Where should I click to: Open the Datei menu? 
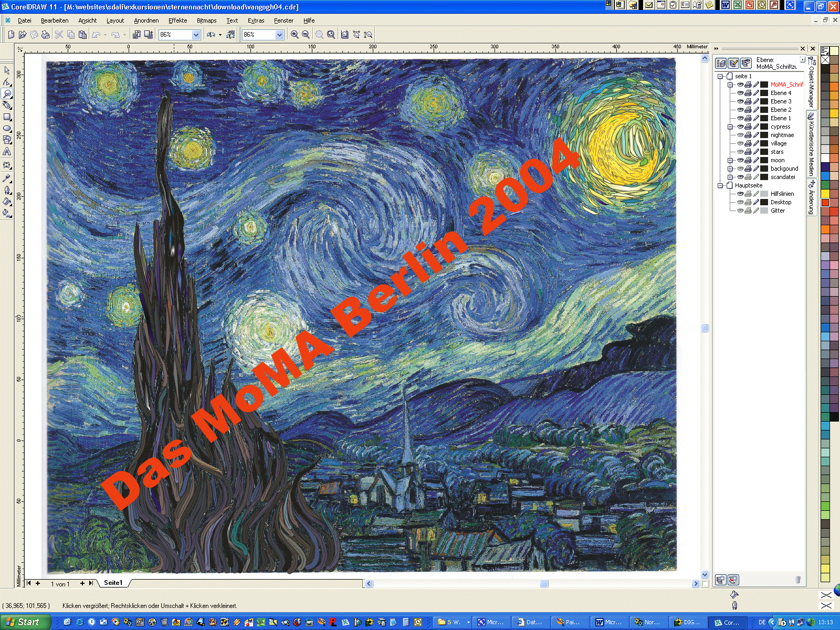pyautogui.click(x=25, y=20)
